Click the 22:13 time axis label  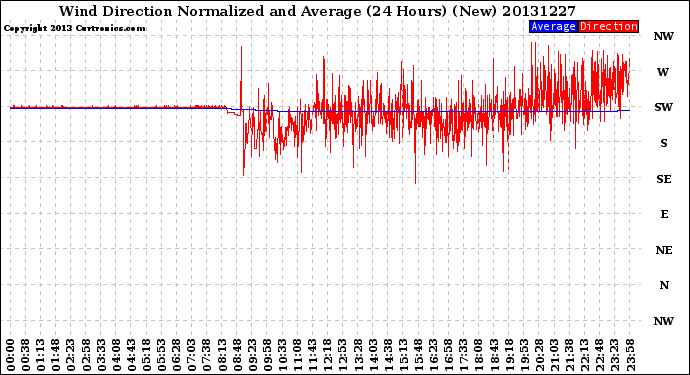[584, 355]
